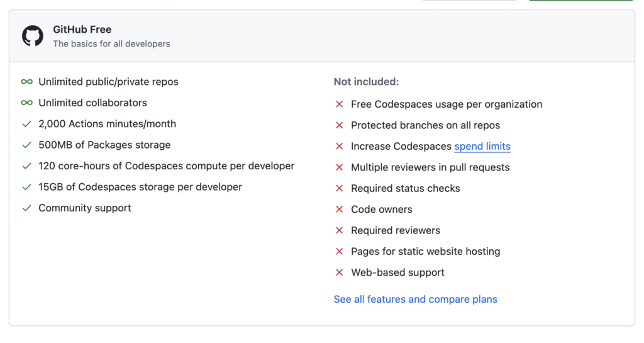The image size is (644, 343).
Task: Click red X next to Code owners
Action: [340, 210]
